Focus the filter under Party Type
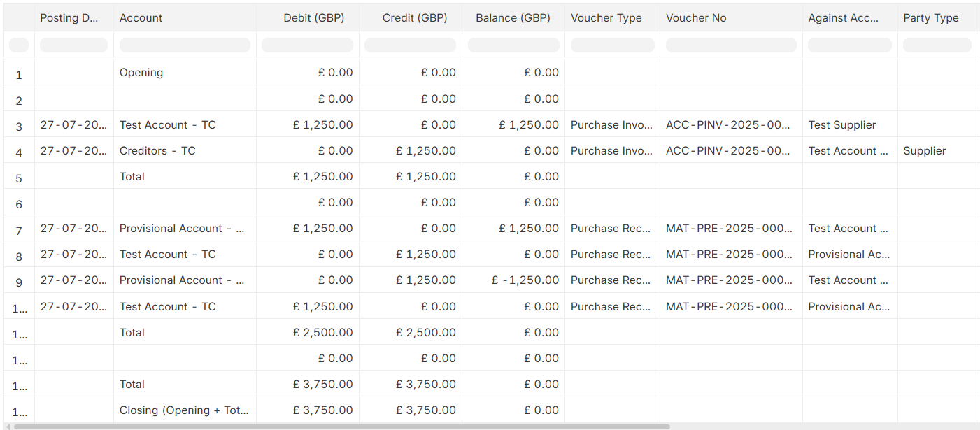The height and width of the screenshot is (430, 980). coord(936,45)
